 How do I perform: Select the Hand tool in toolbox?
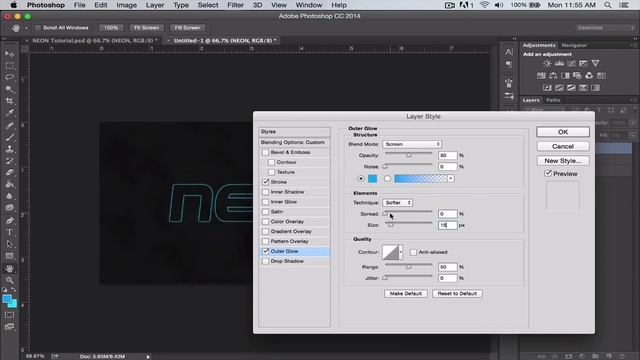click(x=9, y=268)
